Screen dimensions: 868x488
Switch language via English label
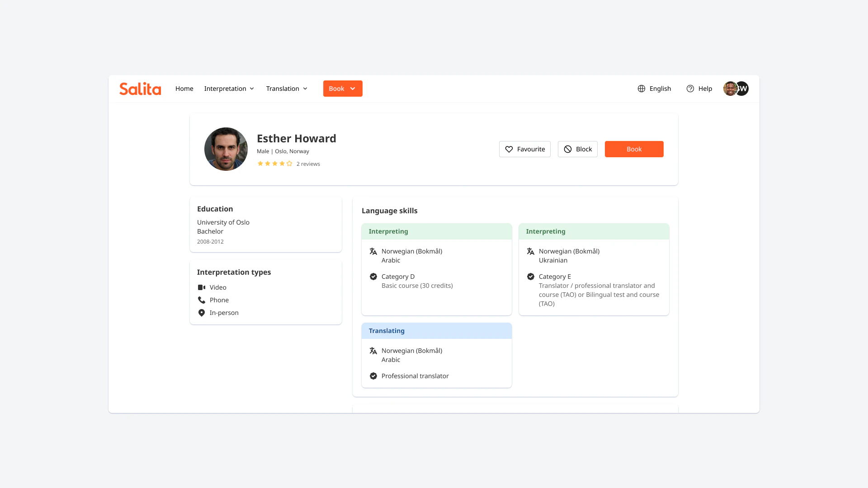660,89
